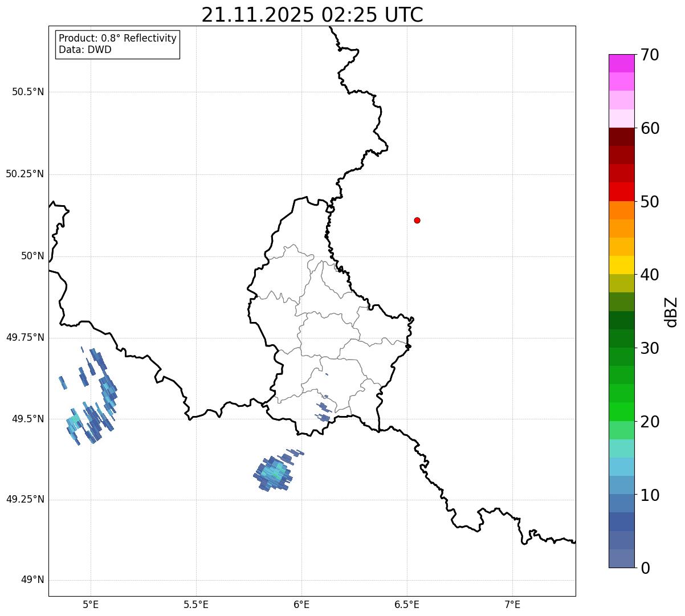Click the magenta top segment of colorbar

tap(621, 63)
